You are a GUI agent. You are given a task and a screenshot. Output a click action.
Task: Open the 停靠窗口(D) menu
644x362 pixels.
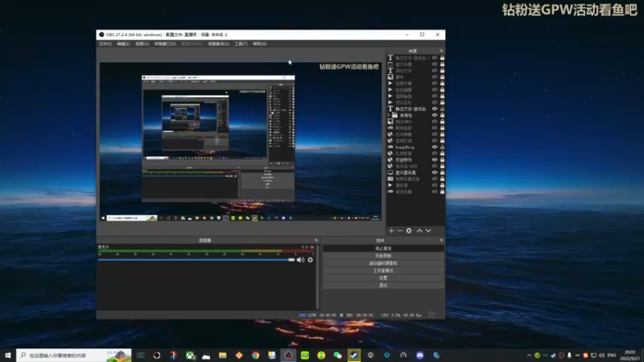click(x=165, y=44)
